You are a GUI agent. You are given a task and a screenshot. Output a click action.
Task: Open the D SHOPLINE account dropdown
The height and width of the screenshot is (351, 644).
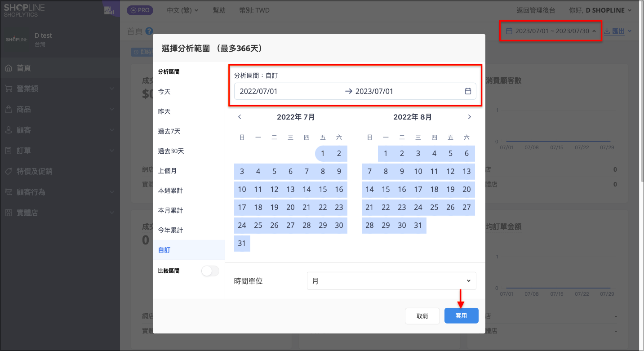(x=600, y=10)
